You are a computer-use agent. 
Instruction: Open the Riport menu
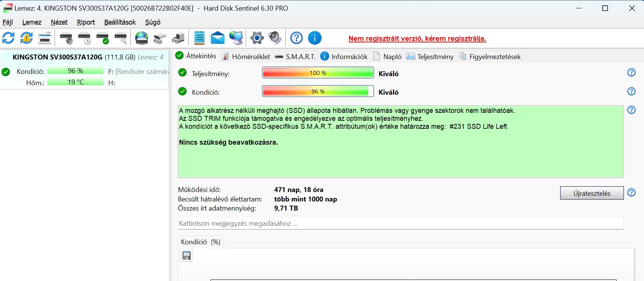(86, 22)
